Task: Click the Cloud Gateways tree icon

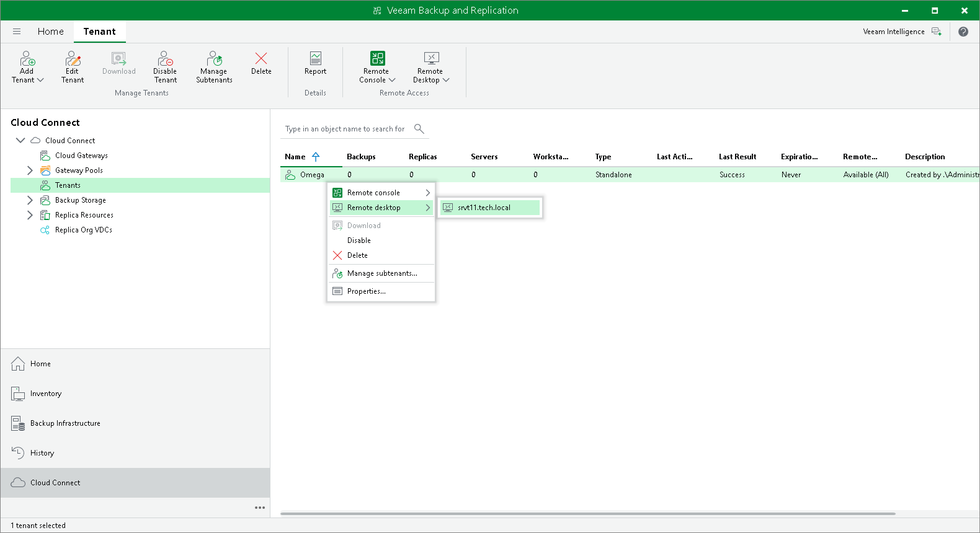Action: tap(45, 156)
